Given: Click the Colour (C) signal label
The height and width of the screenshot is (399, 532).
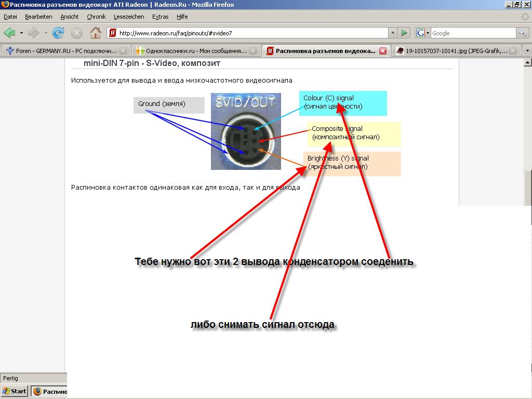Looking at the screenshot, I should [x=343, y=103].
